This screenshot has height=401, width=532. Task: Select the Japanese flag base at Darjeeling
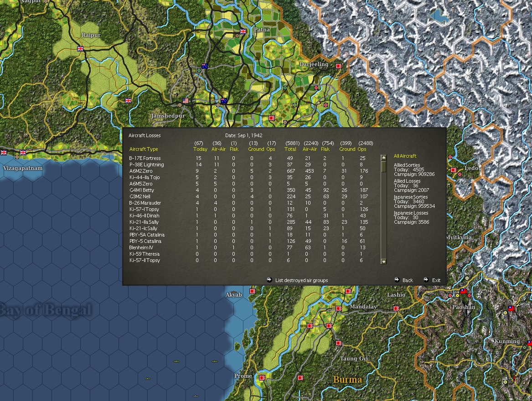pyautogui.click(x=338, y=66)
